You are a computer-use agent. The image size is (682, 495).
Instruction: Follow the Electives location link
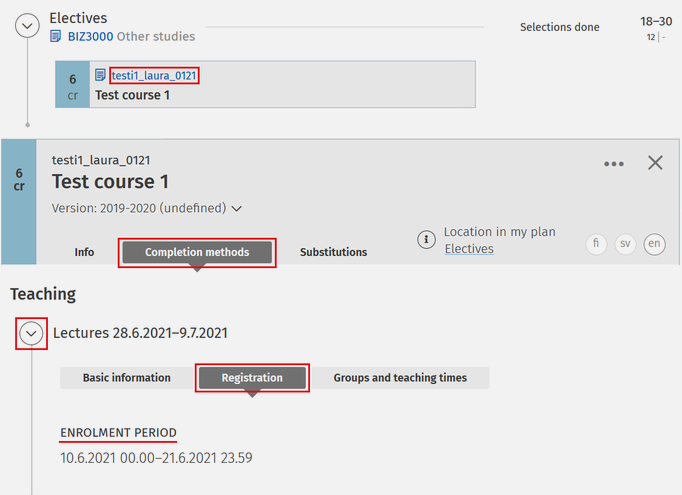coord(469,249)
